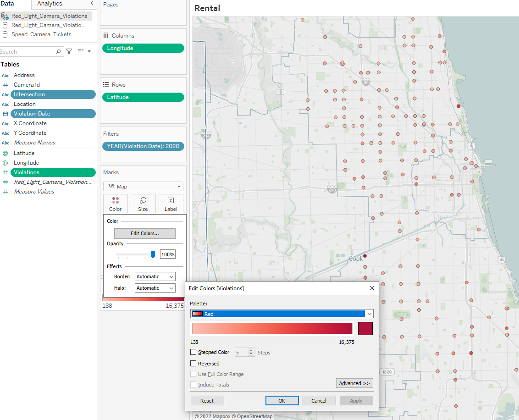Viewport: 519px width, 420px height.
Task: Click the Longitude globe type icon
Action: 6,163
